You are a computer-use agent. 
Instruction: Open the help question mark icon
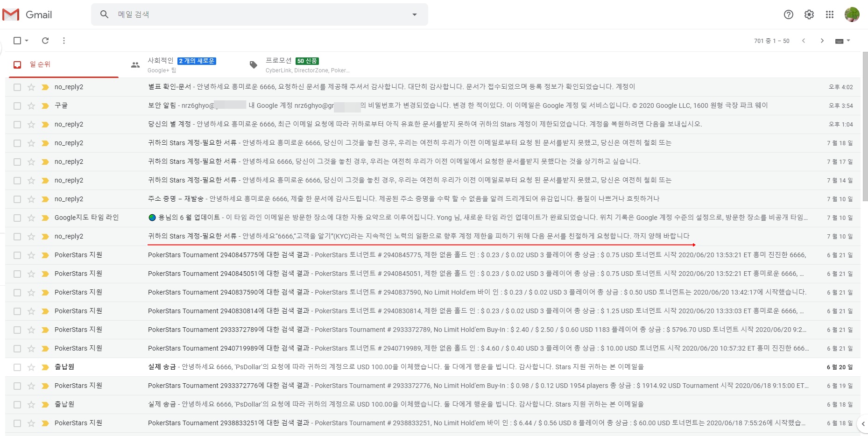(x=789, y=14)
